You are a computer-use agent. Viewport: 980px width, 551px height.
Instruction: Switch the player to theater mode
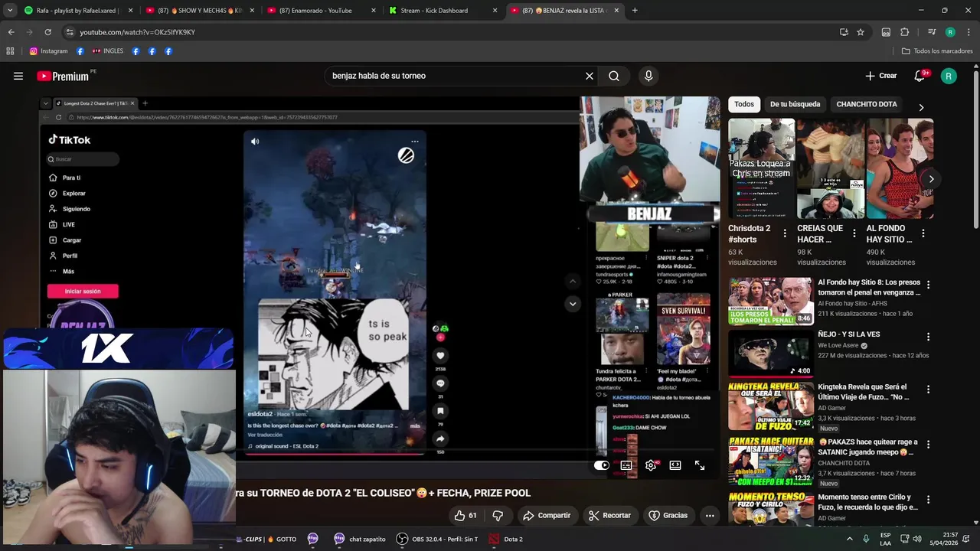tap(675, 465)
